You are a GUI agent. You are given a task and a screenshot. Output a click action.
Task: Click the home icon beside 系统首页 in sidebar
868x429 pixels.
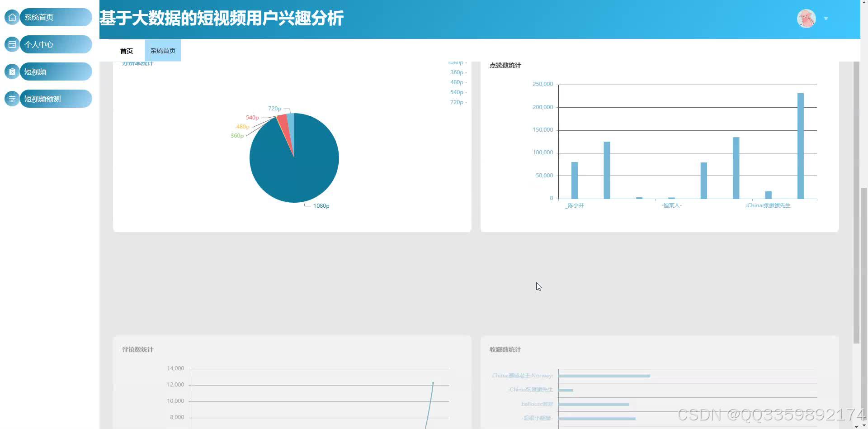pos(12,17)
